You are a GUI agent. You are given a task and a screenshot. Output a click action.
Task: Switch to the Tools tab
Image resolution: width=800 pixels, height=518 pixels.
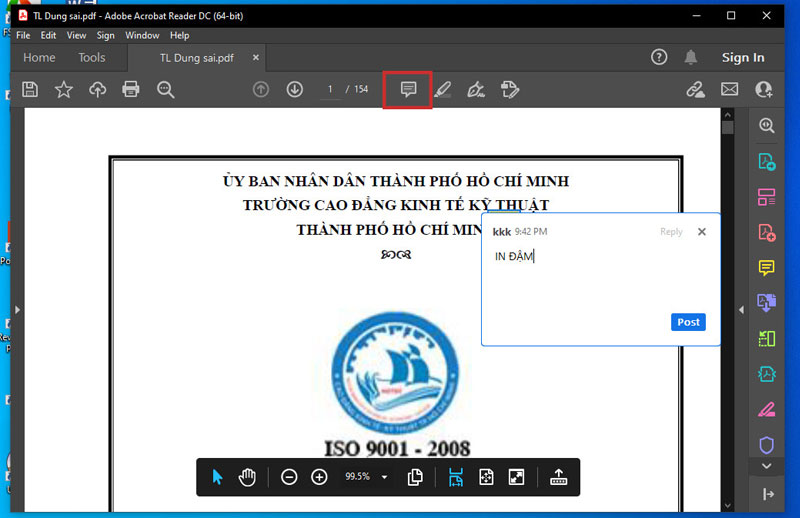(92, 58)
